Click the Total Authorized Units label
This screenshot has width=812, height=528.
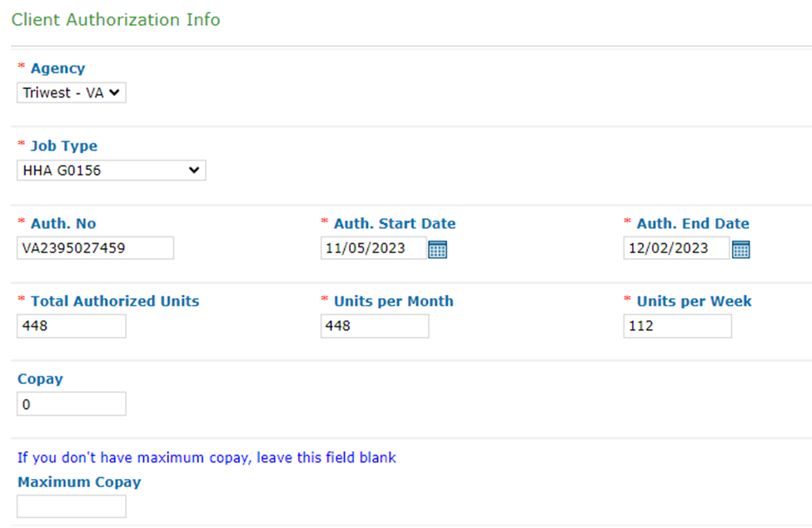click(115, 301)
